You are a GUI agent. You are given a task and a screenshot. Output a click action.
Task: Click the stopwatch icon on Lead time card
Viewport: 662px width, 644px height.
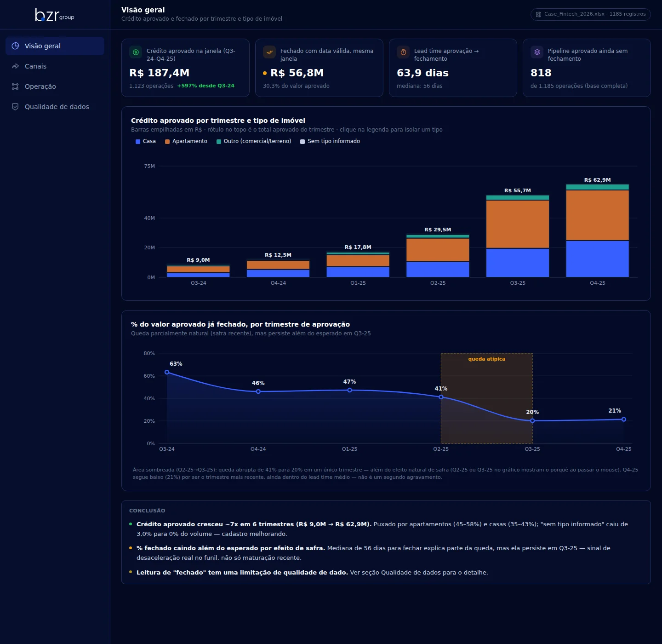click(403, 52)
